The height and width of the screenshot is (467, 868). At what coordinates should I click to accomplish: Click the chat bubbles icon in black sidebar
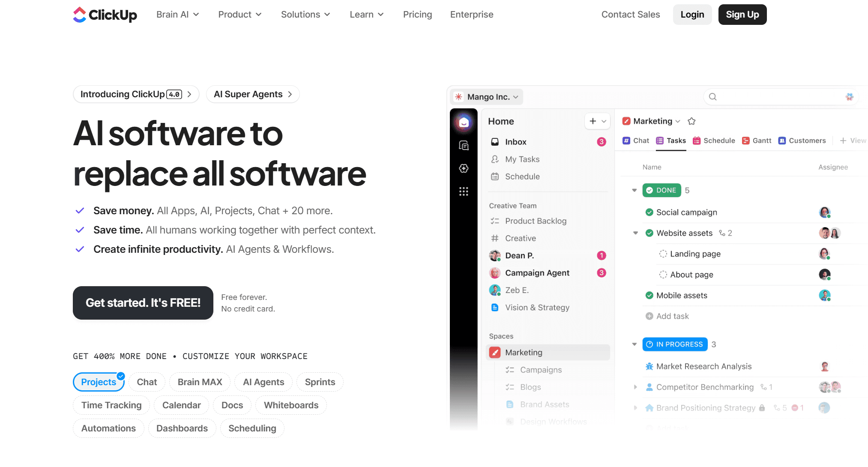(464, 146)
